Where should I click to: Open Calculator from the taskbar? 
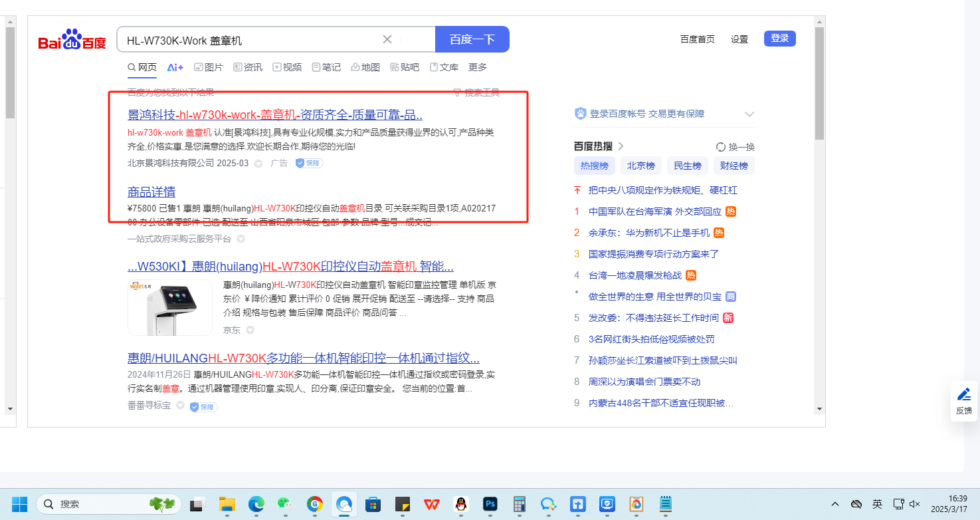point(520,504)
